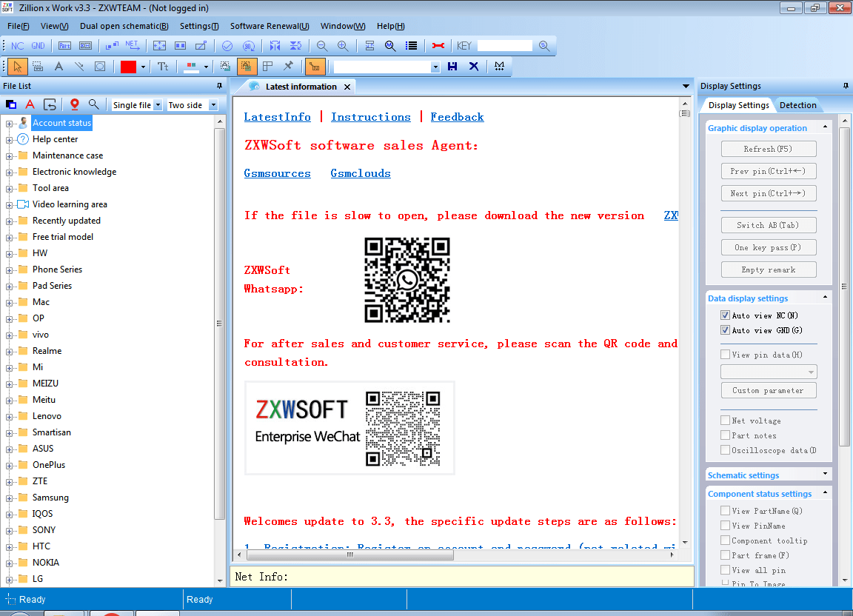This screenshot has width=853, height=616.
Task: Click the fit-to-window arrows icon
Action: coord(159,46)
